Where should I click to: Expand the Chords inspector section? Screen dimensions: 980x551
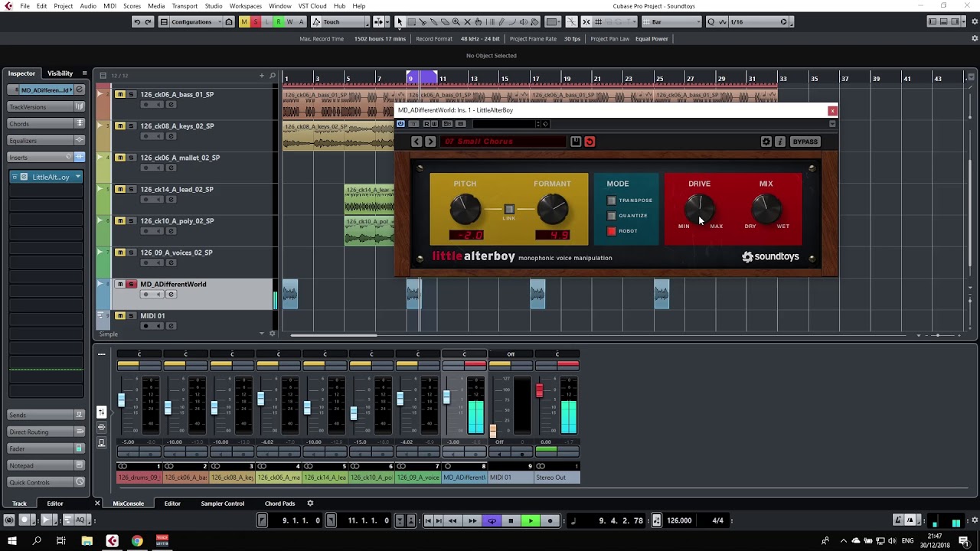(45, 123)
